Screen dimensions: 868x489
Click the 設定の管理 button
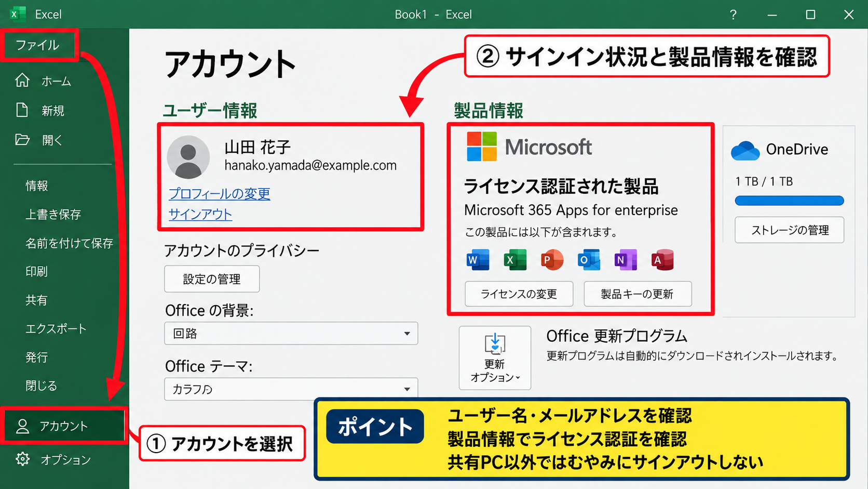212,279
